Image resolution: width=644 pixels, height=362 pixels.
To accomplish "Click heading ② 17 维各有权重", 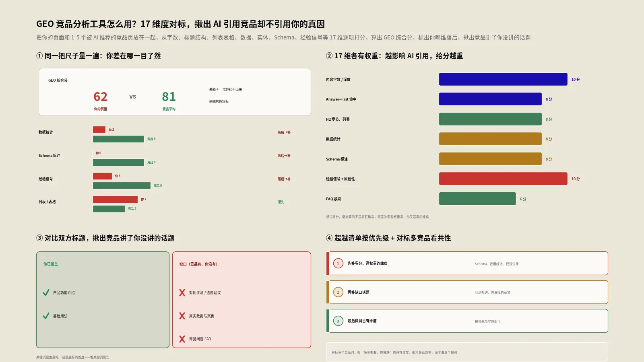I will coord(394,56).
